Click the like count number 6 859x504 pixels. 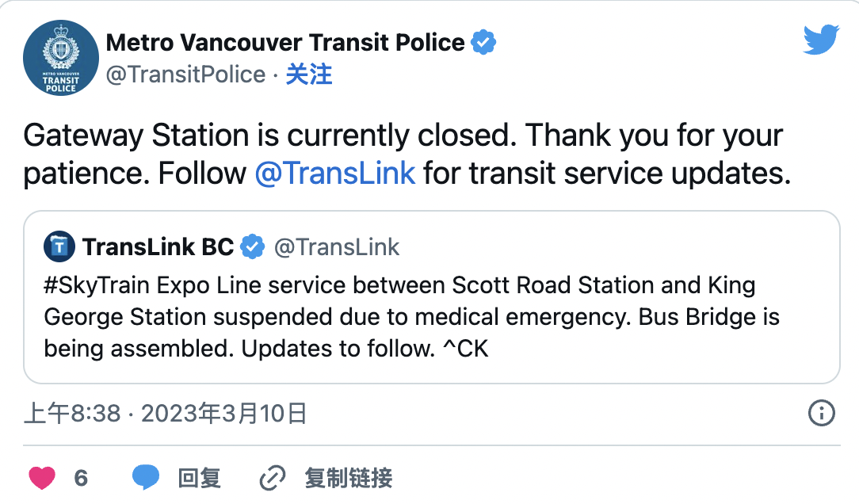(x=81, y=479)
